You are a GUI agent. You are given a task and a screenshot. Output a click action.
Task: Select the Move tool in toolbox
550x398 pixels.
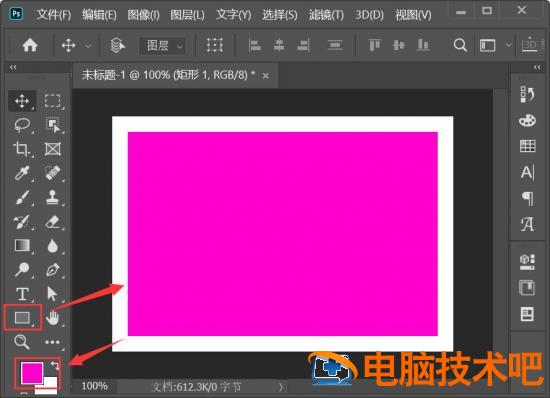tap(22, 101)
